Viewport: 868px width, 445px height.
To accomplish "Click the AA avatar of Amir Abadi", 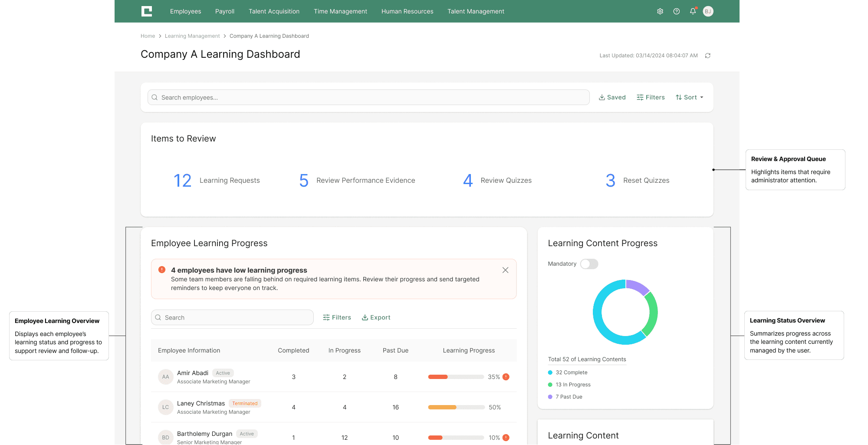I will [166, 377].
